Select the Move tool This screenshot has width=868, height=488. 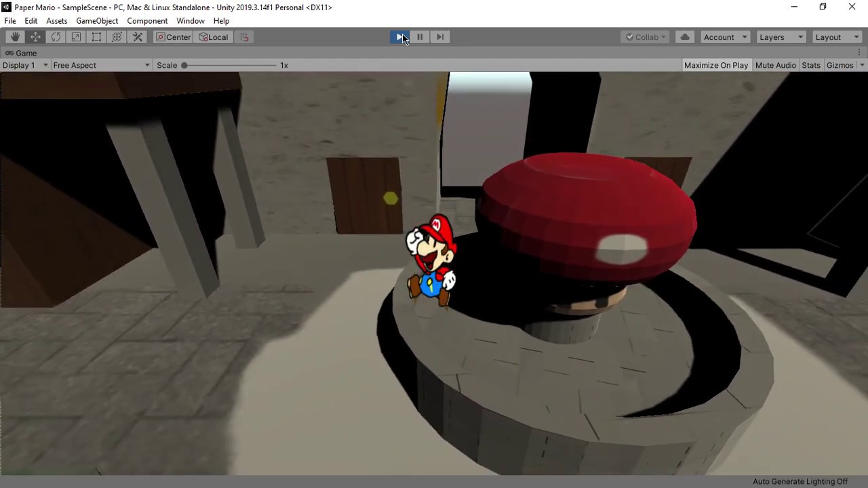pos(35,37)
